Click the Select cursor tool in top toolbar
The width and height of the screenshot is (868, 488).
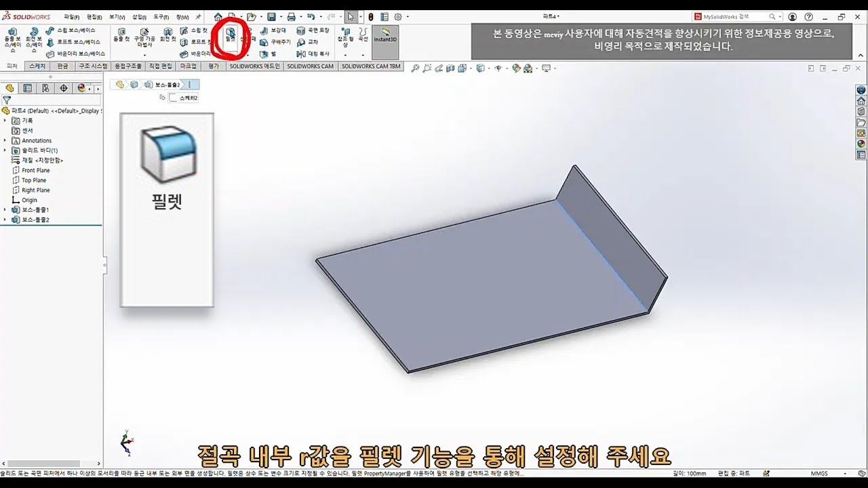351,16
